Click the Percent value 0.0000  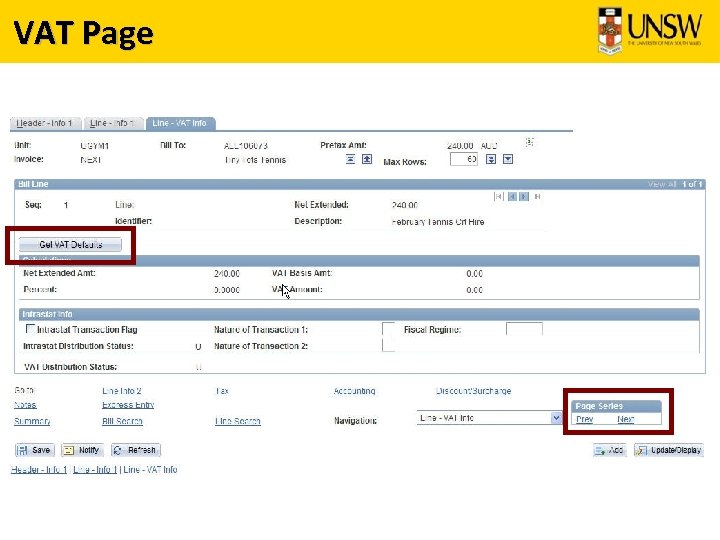click(227, 290)
